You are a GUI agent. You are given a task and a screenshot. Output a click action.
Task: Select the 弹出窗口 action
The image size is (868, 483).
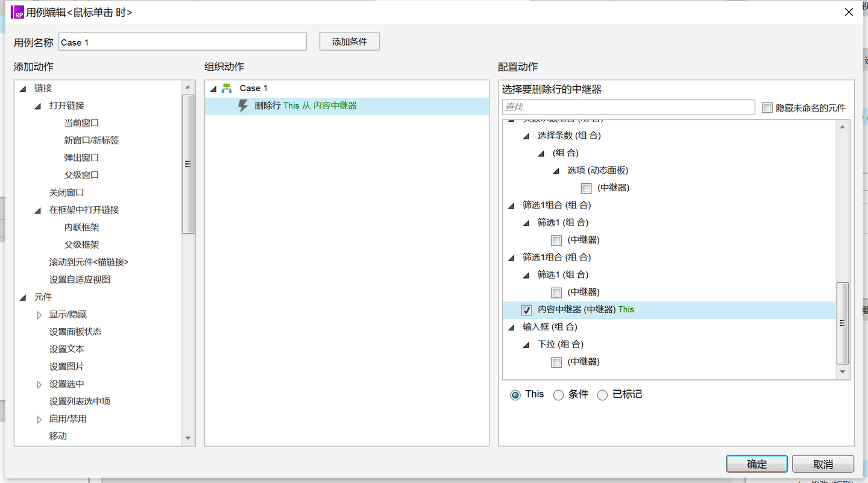point(81,158)
